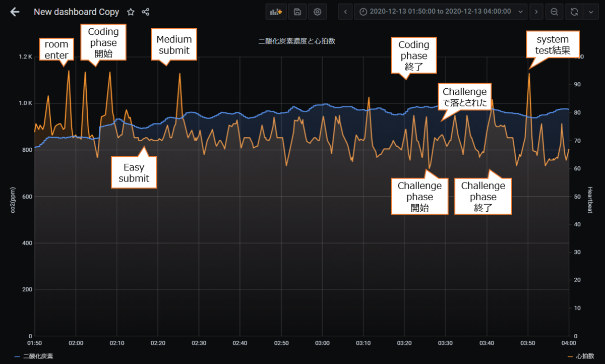Click the 04:00 x-axis time label

[x=569, y=343]
